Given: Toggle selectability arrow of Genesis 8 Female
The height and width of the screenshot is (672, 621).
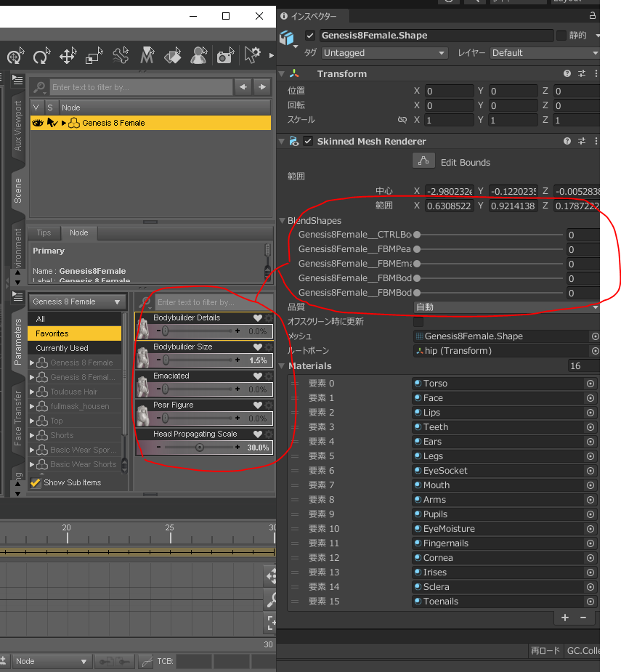Looking at the screenshot, I should (x=52, y=123).
